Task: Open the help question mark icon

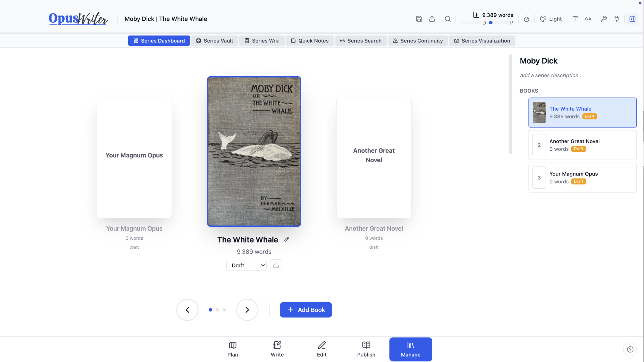Action: pos(630,349)
